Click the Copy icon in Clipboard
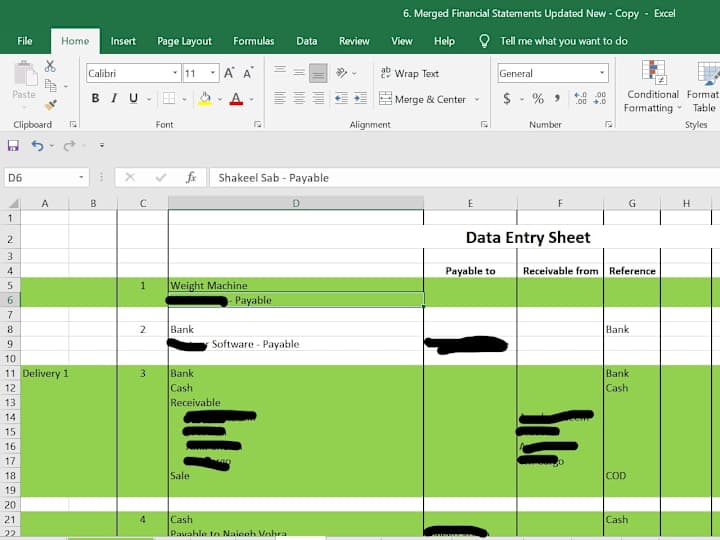The width and height of the screenshot is (720, 540). [51, 85]
